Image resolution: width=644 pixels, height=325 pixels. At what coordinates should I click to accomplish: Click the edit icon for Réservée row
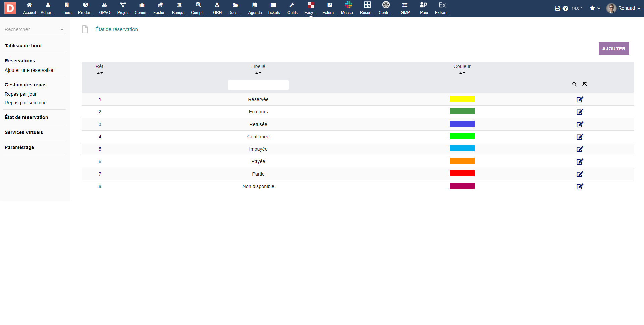[x=580, y=99]
